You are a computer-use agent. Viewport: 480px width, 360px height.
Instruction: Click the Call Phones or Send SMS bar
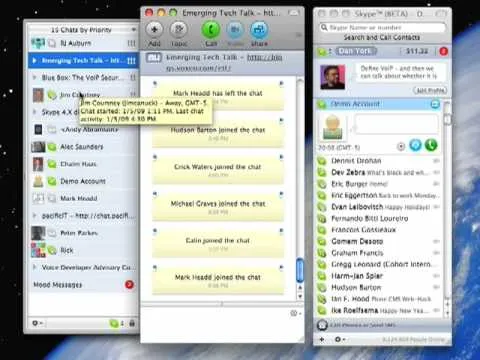tap(382, 325)
